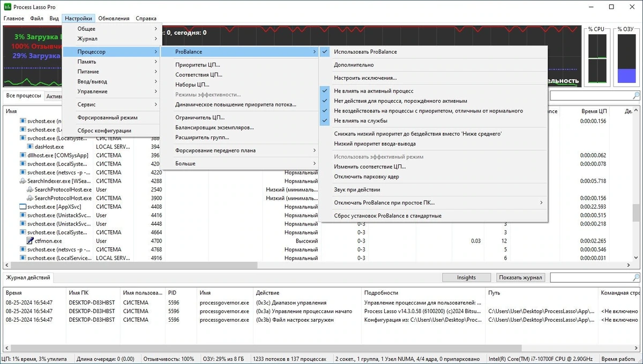This screenshot has height=364, width=643.
Task: Expand 'Отключать ProBalance при простое ПК...' submenu
Action: click(433, 203)
